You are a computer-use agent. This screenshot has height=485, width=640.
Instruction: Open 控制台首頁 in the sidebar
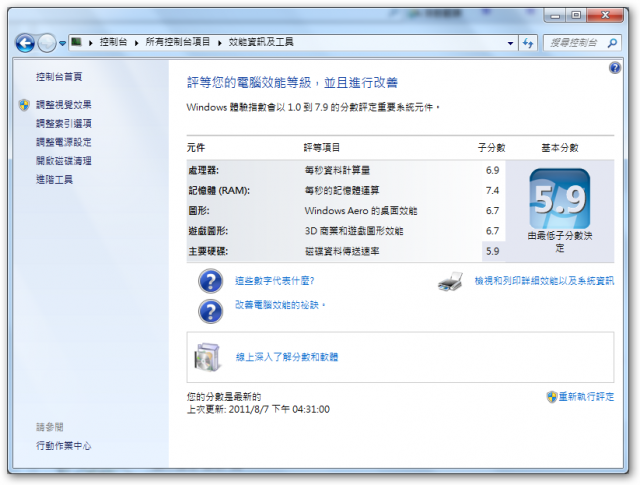(x=59, y=76)
